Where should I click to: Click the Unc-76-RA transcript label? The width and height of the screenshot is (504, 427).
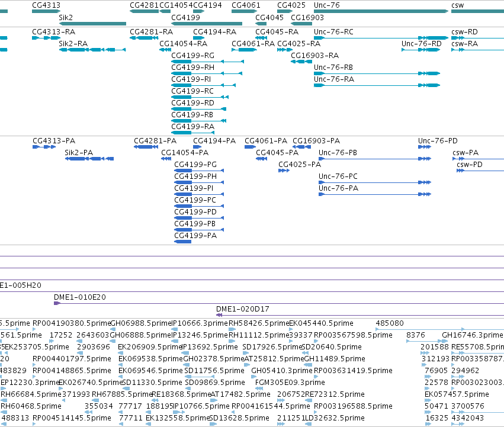pyautogui.click(x=334, y=79)
